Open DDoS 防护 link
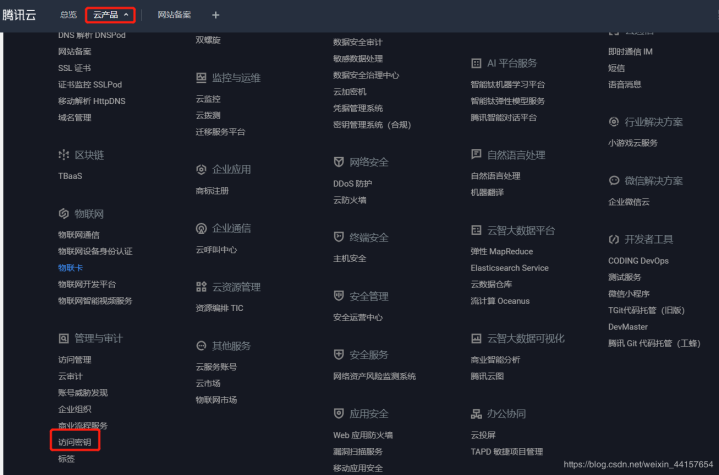 click(353, 183)
